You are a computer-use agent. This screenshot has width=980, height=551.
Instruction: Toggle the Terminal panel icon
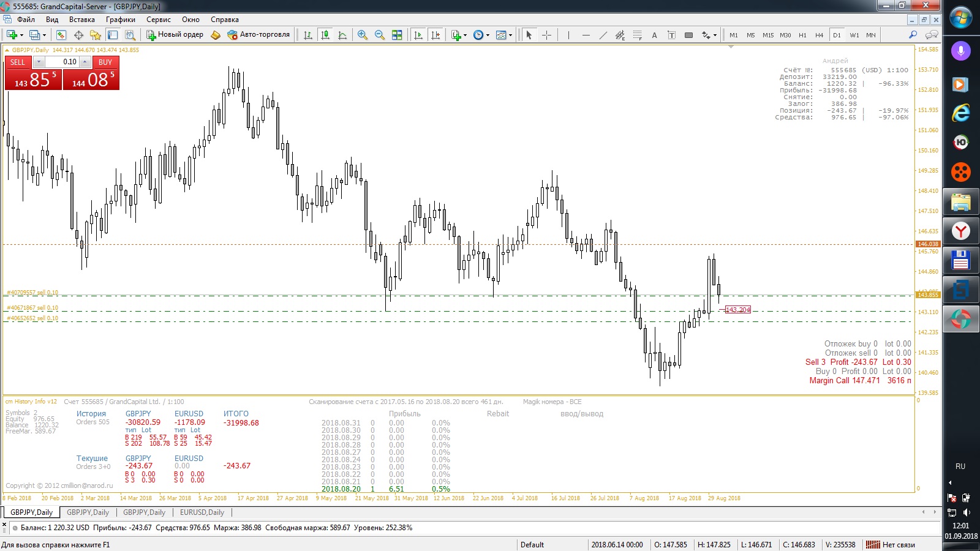click(113, 35)
